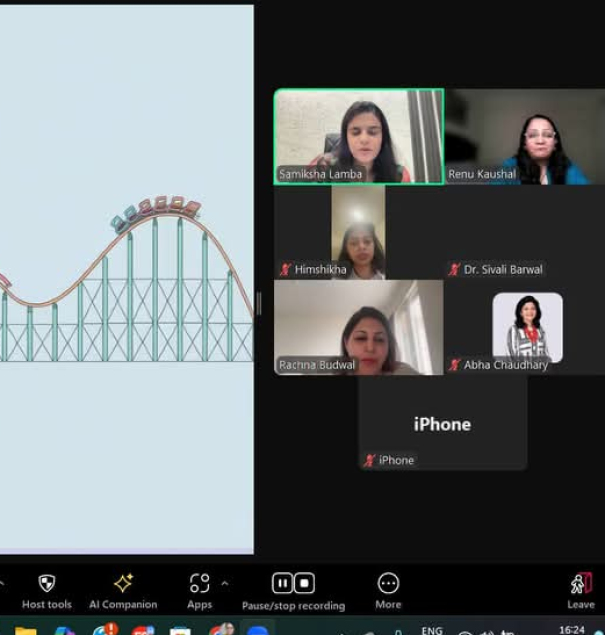Viewport: 605px width, 635px height.
Task: Stop the meeting recording
Action: pos(304,583)
